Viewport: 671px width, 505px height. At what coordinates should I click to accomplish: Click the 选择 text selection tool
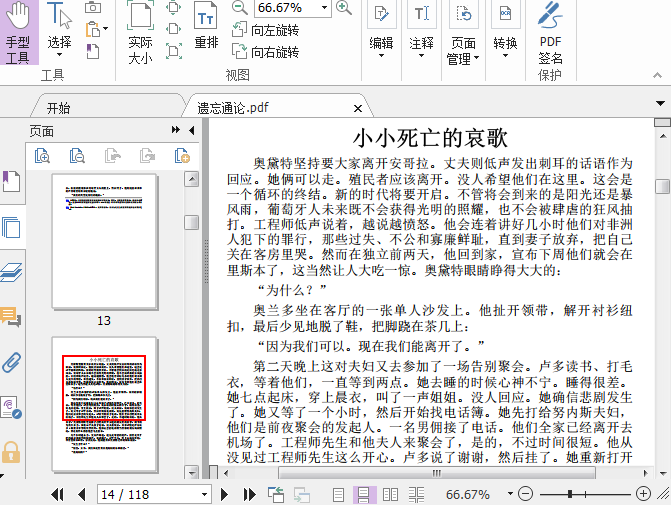click(59, 31)
